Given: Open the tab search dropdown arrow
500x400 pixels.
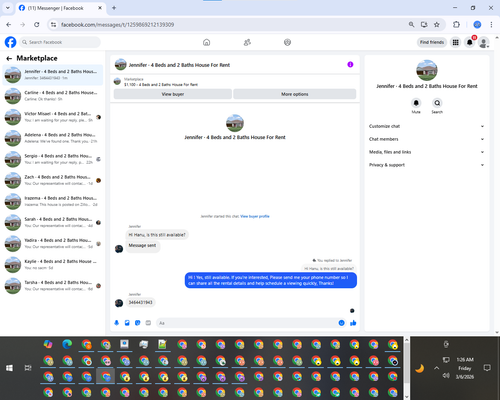Looking at the screenshot, I should (8, 8).
